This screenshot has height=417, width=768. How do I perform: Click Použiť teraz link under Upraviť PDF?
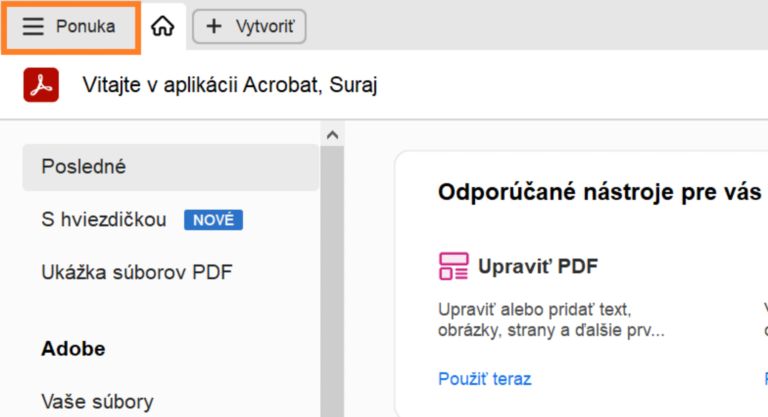pos(484,379)
